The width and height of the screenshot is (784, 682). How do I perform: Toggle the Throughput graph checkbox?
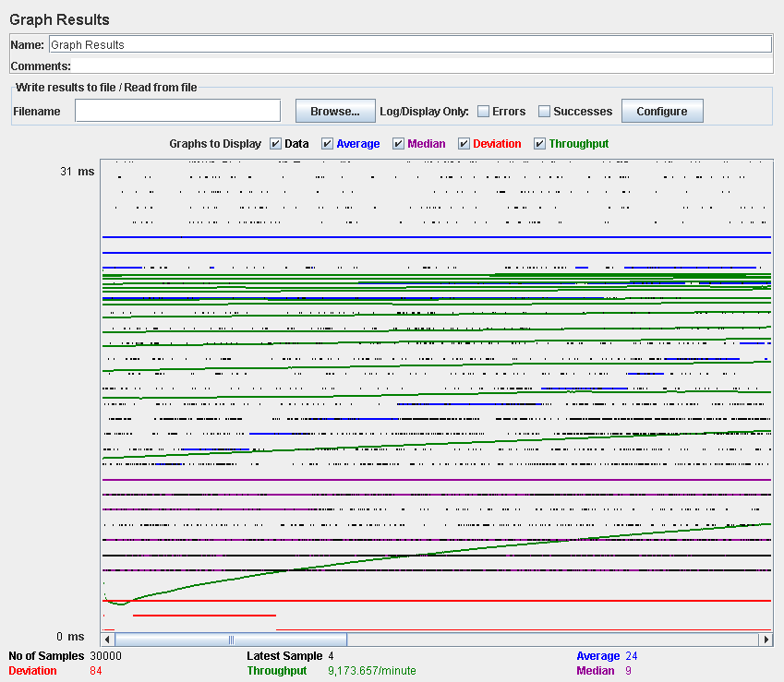(x=539, y=144)
